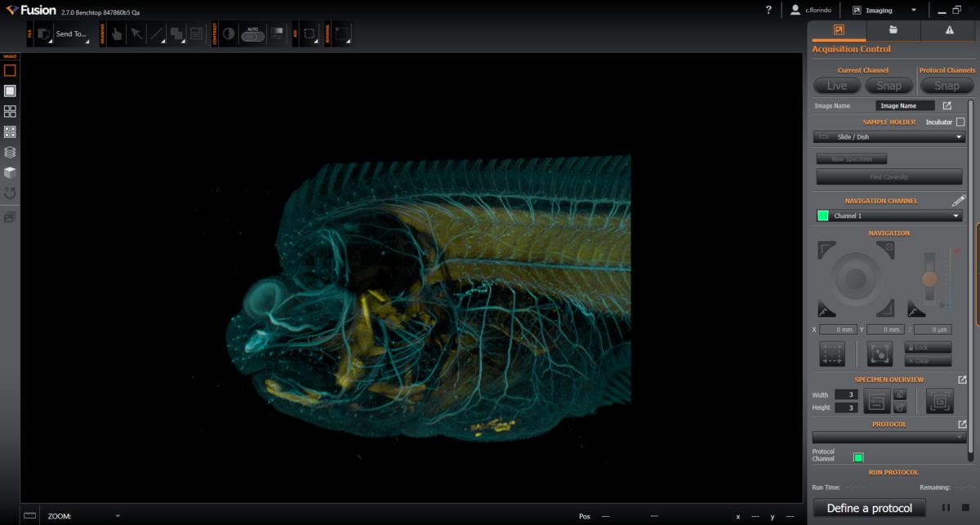
Task: Select the arrow pointer tool
Action: [x=136, y=34]
